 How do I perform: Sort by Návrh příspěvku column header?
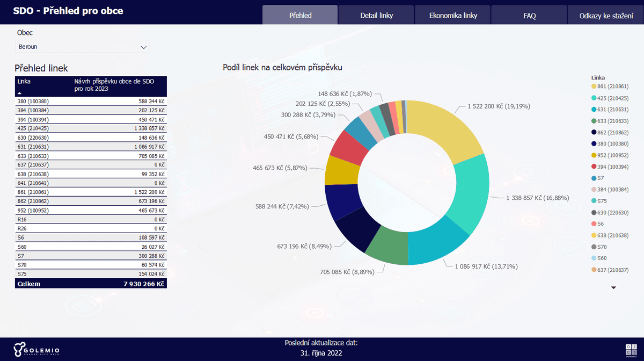point(114,85)
